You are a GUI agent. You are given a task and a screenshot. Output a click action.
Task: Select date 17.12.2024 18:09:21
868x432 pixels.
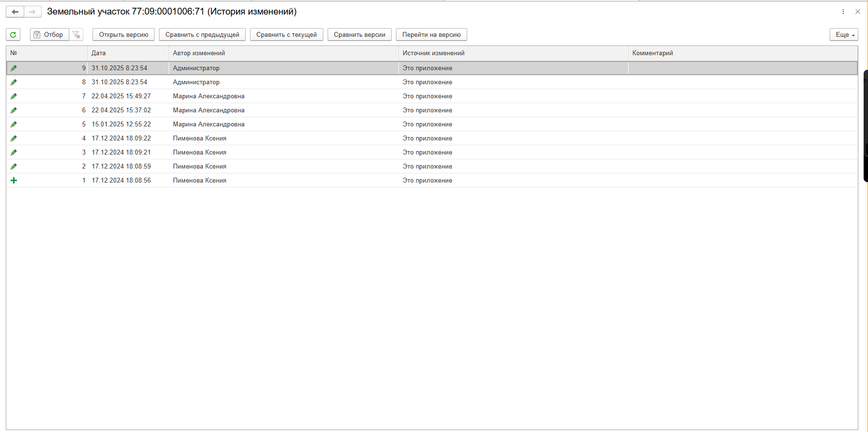[121, 153]
